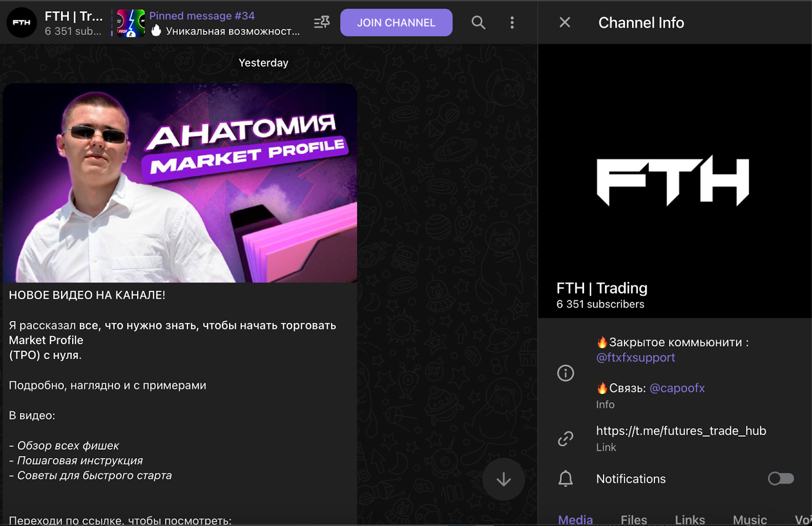
Task: Click the info circle icon
Action: 565,373
